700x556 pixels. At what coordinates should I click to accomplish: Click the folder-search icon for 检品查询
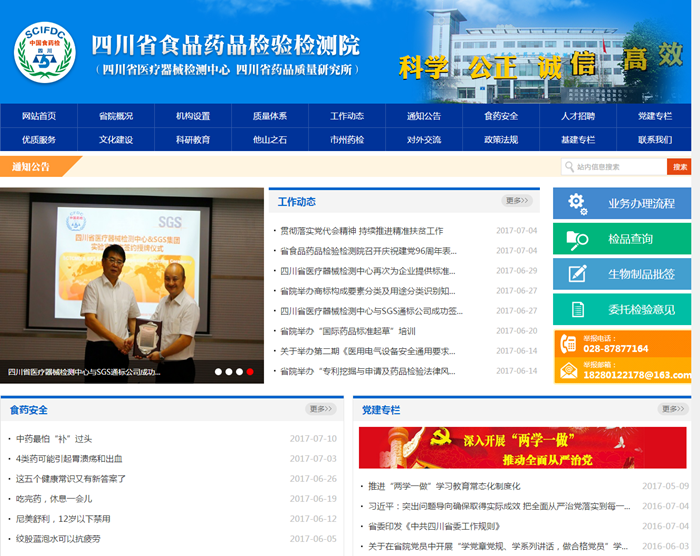tap(577, 239)
